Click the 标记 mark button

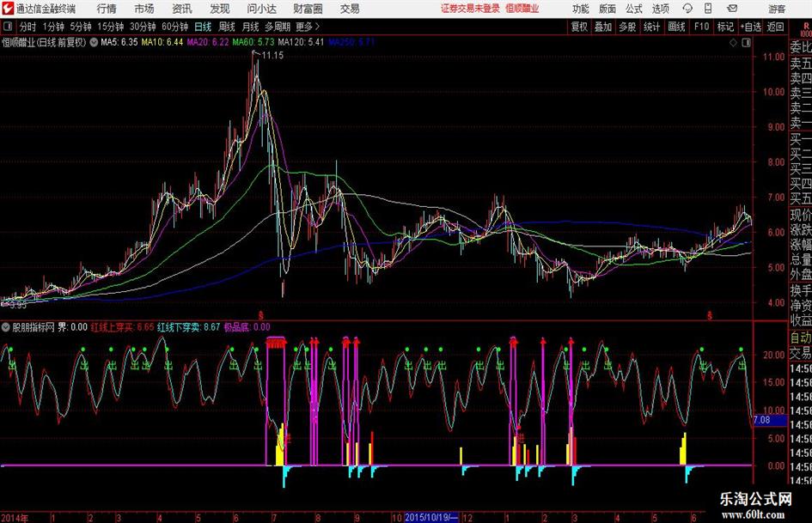coord(725,27)
